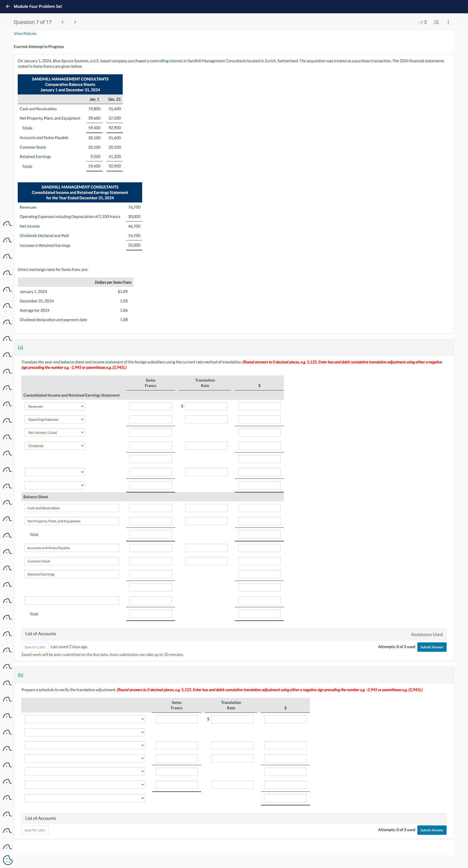
Task: Open the three-dot more options menu
Action: pyautogui.click(x=448, y=22)
